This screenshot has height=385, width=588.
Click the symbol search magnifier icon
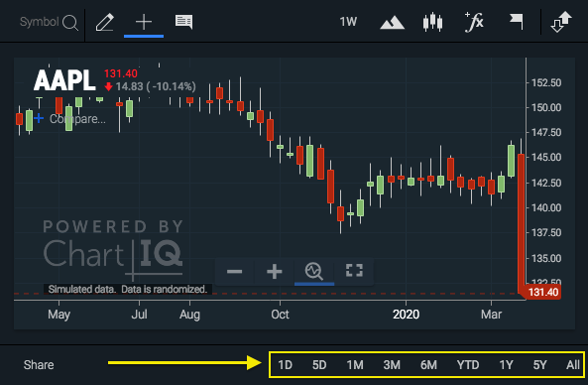point(70,23)
